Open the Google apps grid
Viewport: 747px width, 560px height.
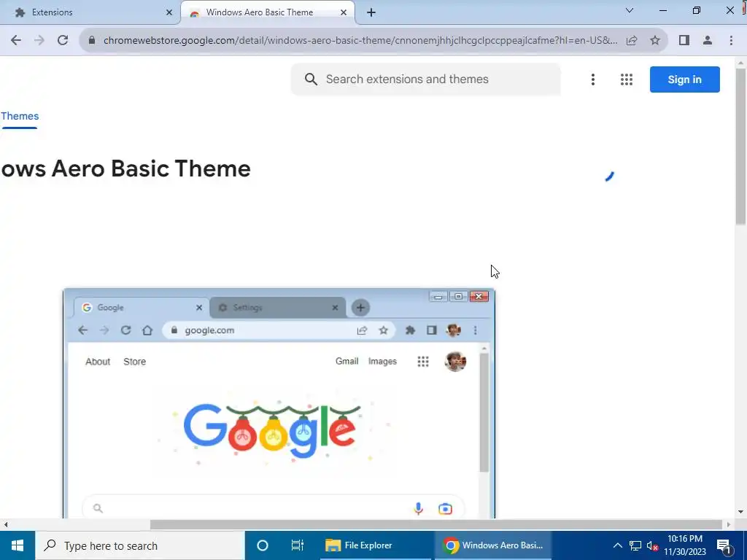(x=627, y=79)
